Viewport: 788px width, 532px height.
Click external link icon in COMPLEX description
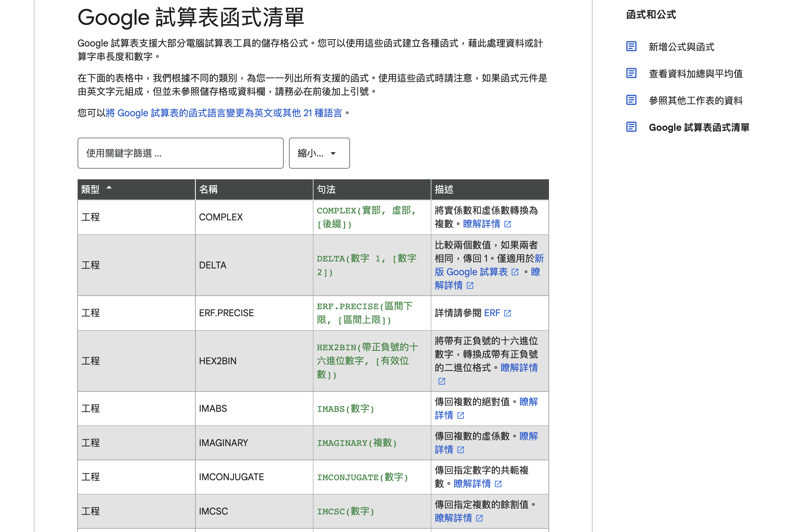(508, 224)
